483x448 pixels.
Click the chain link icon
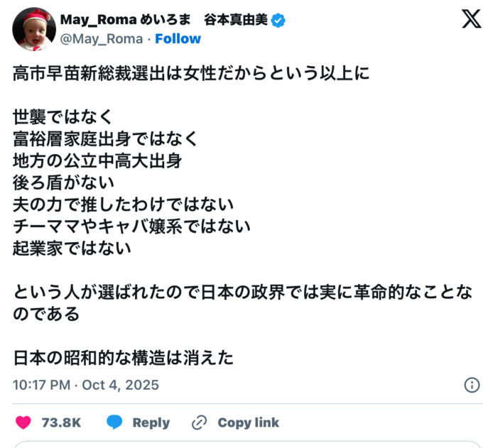[x=200, y=422]
